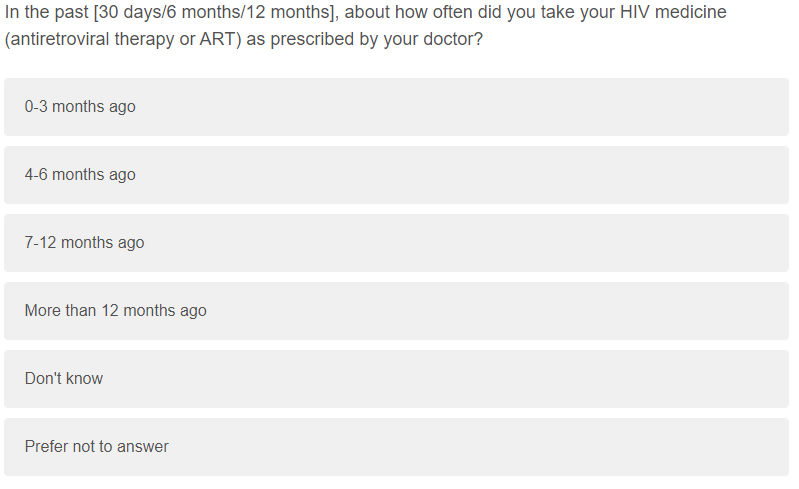
Task: Indicate you don't know the answer
Action: click(x=396, y=379)
